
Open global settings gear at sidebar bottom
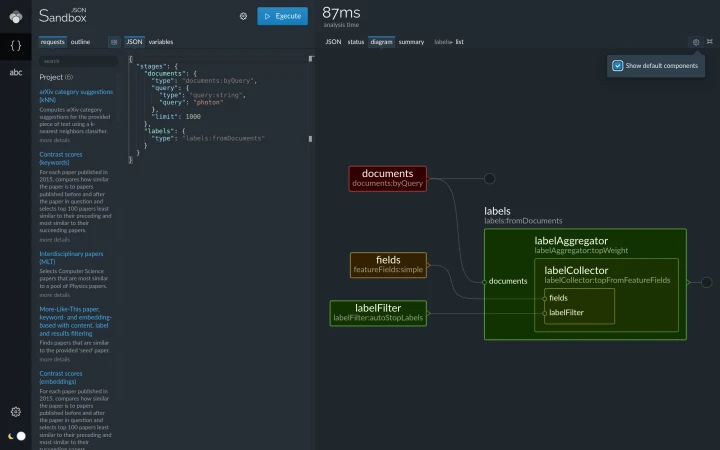16,412
